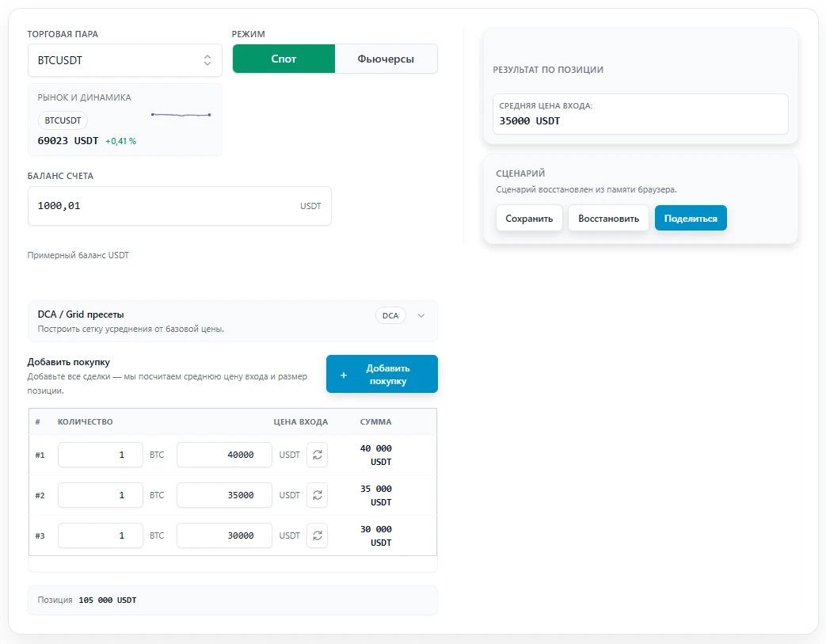Expand the DCA / Grid presets chevron
The width and height of the screenshot is (826, 644).
pyautogui.click(x=421, y=316)
